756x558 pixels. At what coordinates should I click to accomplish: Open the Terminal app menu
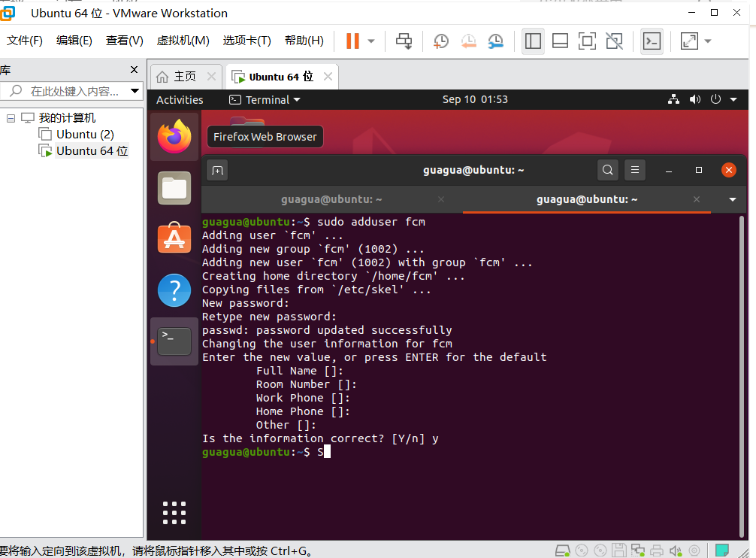tap(265, 100)
